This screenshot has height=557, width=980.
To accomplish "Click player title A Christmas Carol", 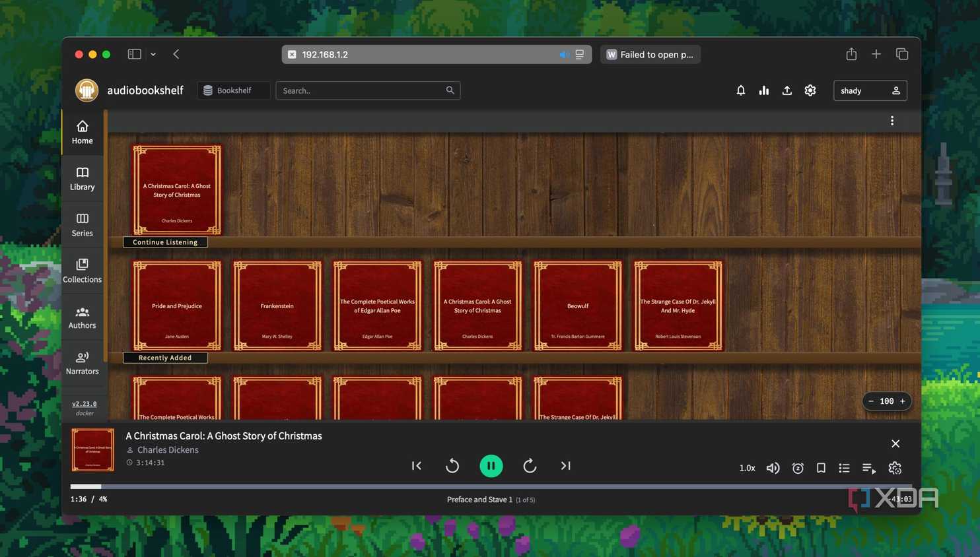I will [x=224, y=436].
